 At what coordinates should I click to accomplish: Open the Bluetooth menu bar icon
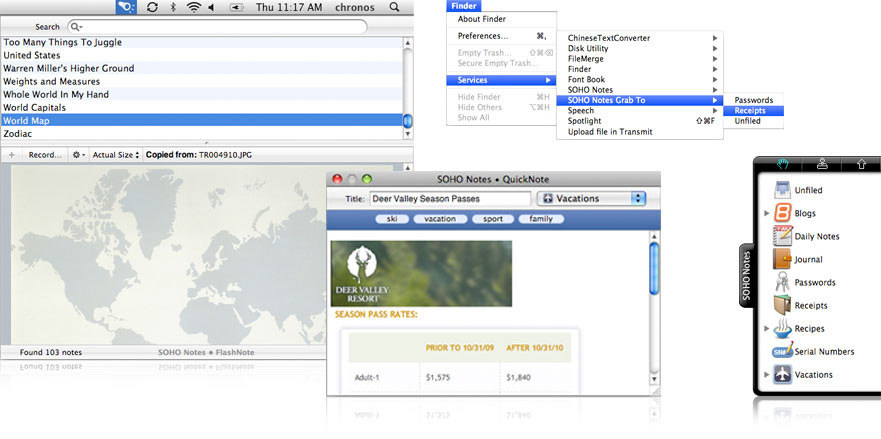click(x=173, y=7)
